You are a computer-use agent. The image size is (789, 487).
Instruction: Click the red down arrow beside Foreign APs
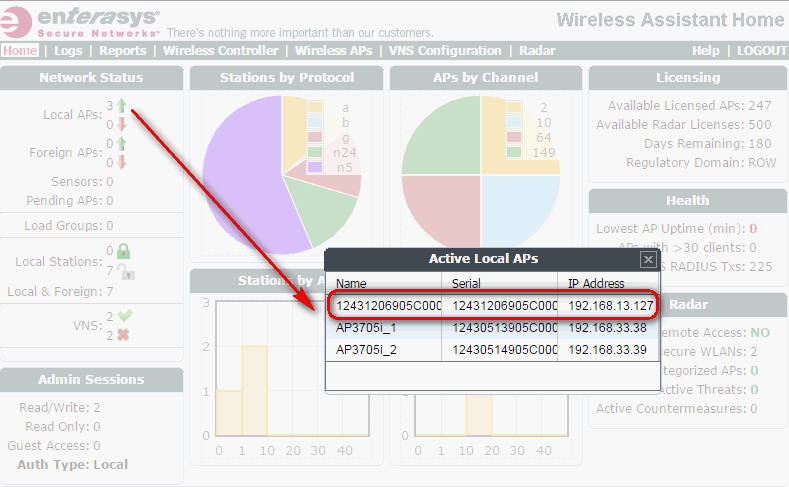[x=121, y=162]
